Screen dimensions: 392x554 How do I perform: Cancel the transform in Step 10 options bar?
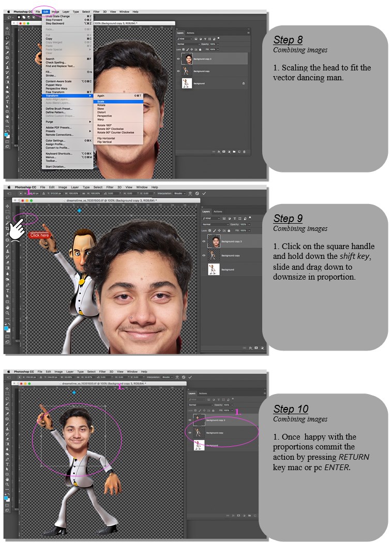(184, 377)
